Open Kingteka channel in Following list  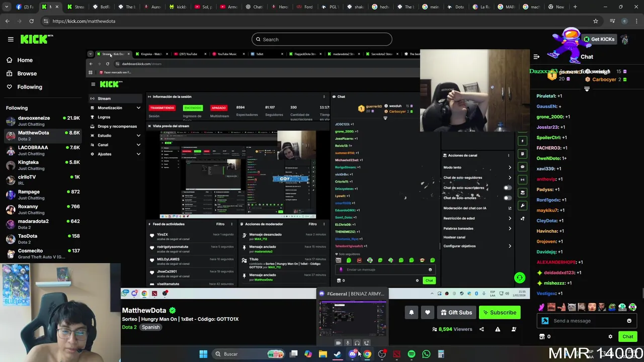[x=43, y=165]
